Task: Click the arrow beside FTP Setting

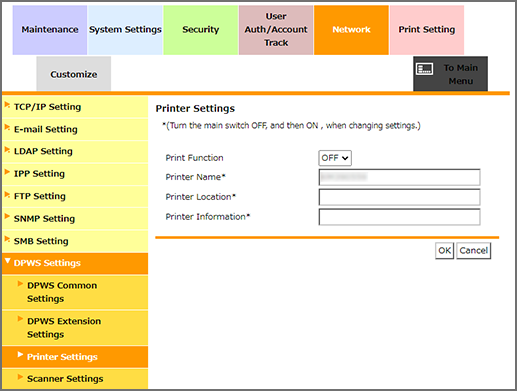Action: (x=7, y=194)
